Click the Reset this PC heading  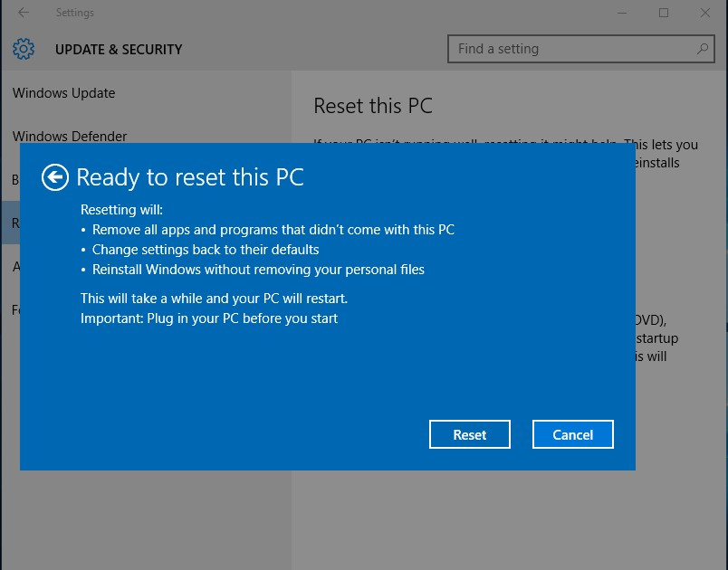(x=373, y=106)
